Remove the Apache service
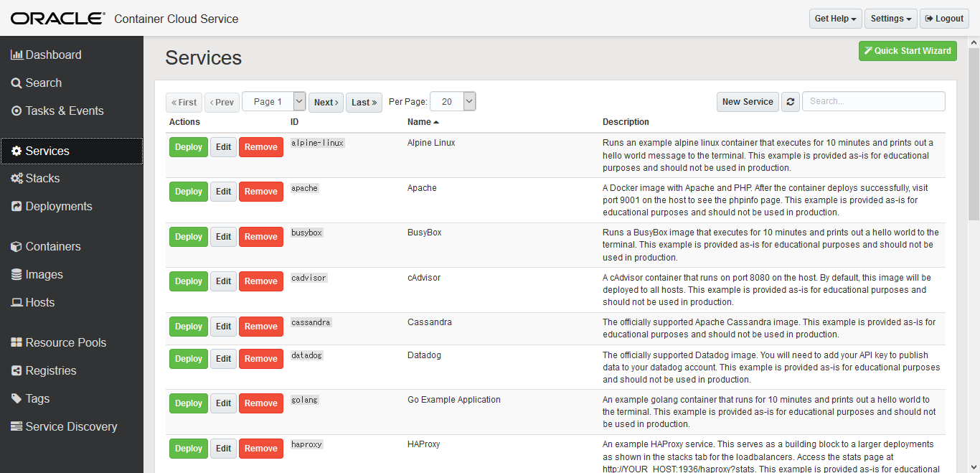The image size is (980, 473). coord(261,192)
